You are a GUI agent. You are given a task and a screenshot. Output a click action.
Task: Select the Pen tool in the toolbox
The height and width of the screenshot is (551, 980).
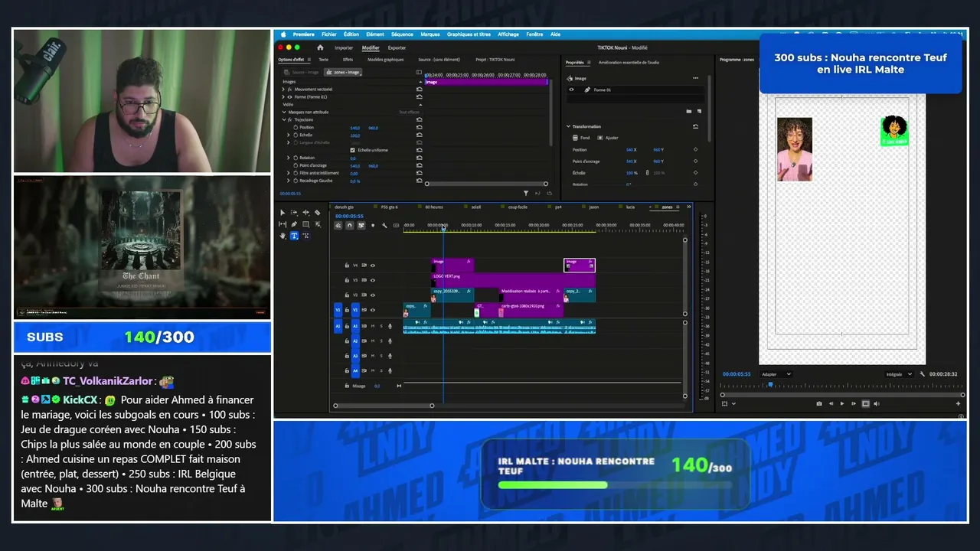tap(294, 224)
